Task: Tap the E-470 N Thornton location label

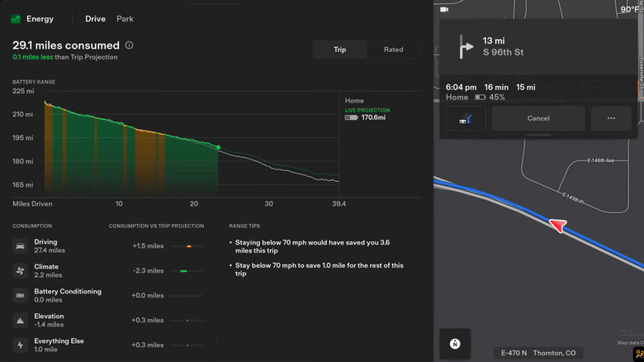Action: click(x=538, y=353)
